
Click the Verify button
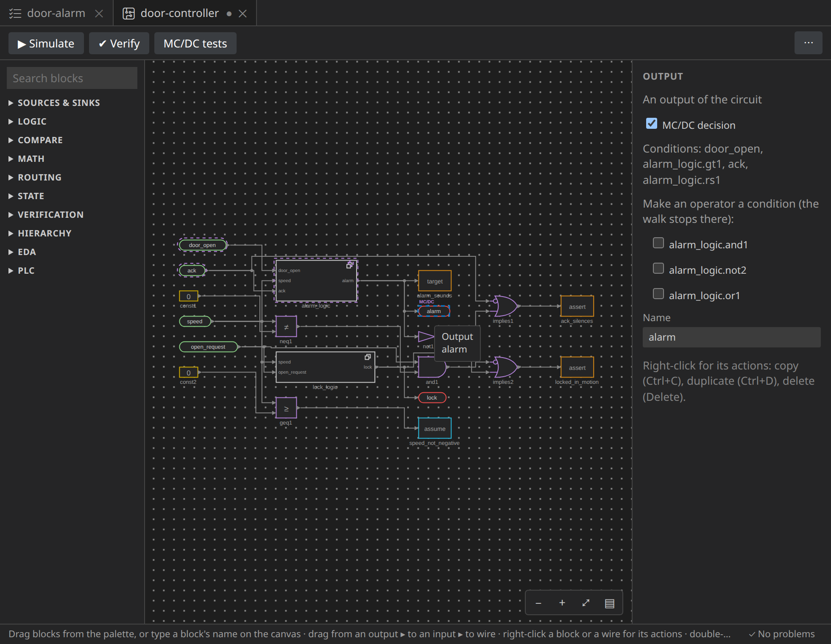point(119,43)
